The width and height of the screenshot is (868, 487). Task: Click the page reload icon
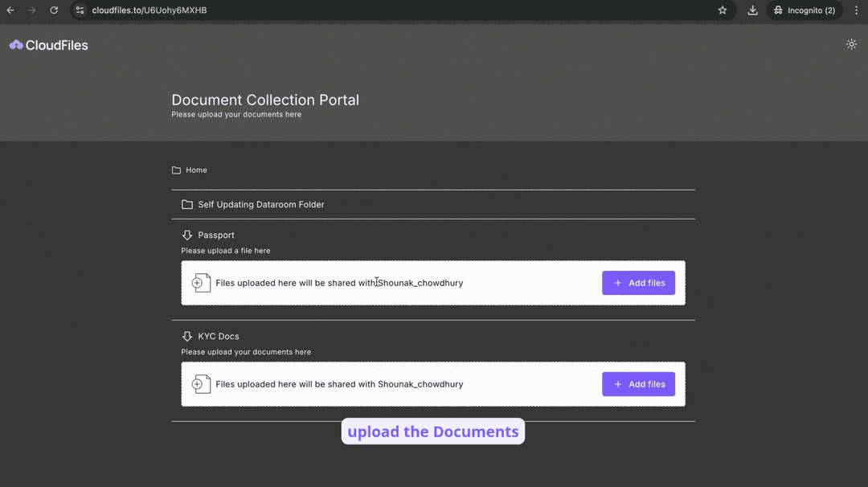pos(53,10)
